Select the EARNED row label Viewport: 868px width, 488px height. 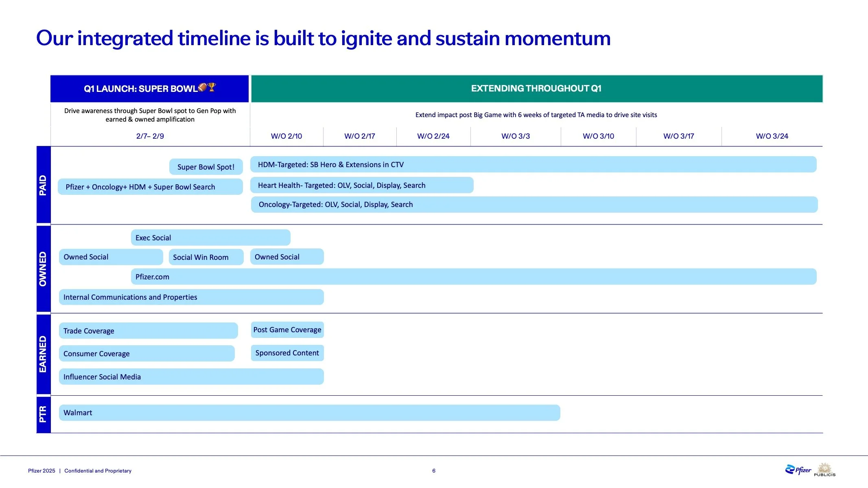pyautogui.click(x=44, y=354)
